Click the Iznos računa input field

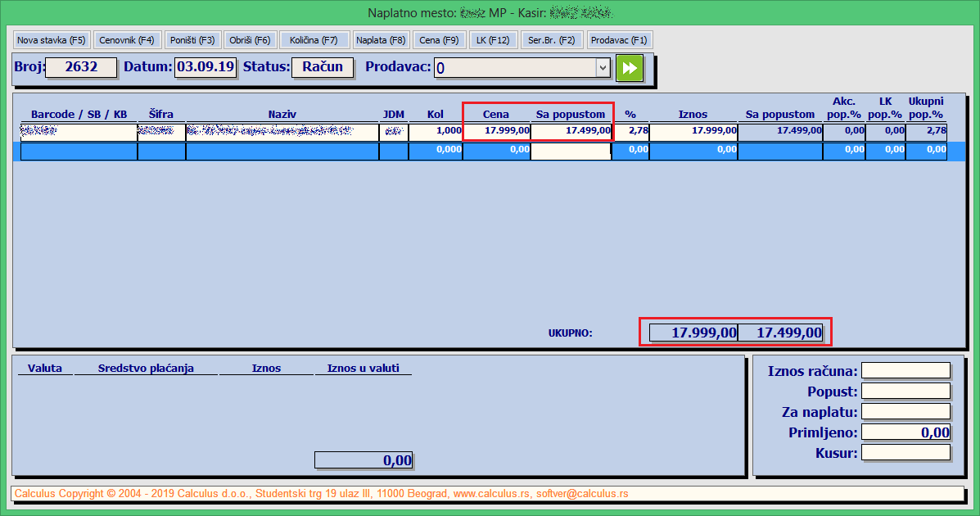pyautogui.click(x=905, y=371)
